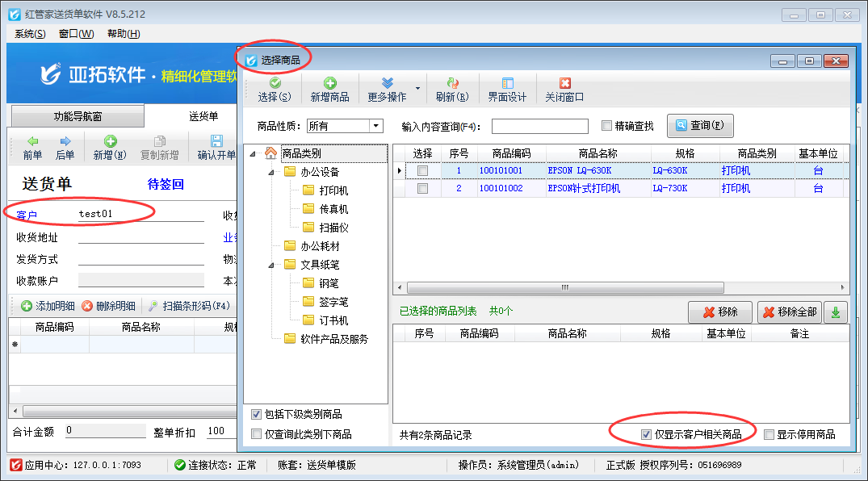868x481 pixels.
Task: Open 界面设计 layout designer
Action: point(507,89)
